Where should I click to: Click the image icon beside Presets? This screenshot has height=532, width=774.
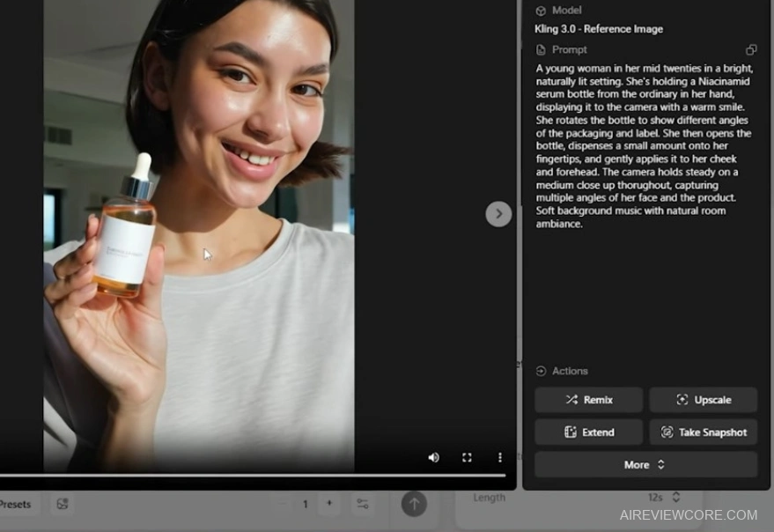coord(63,505)
